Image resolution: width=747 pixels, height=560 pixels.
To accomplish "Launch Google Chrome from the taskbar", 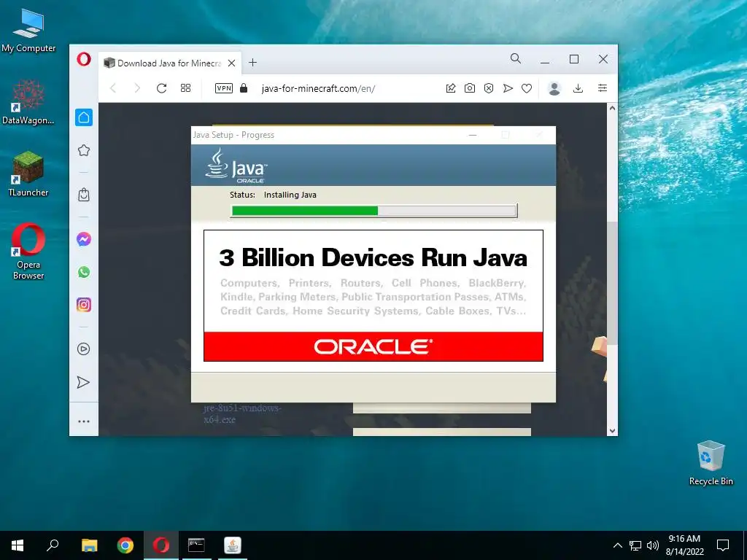I will 125,545.
